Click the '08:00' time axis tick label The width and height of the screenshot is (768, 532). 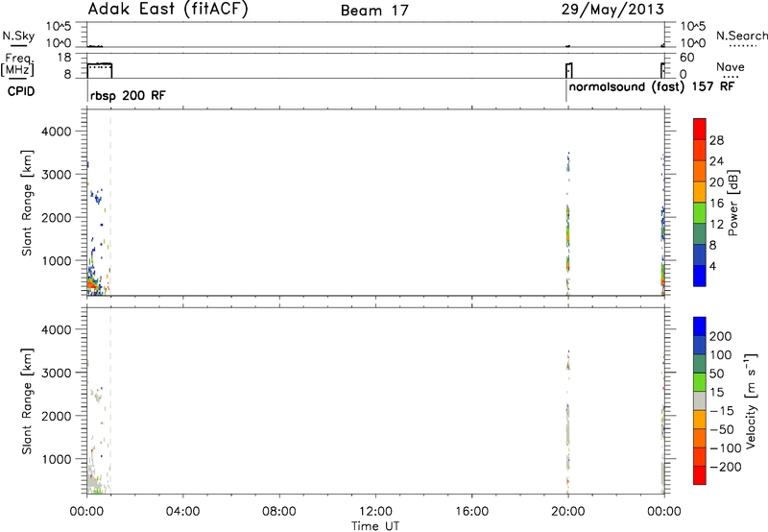[x=278, y=512]
